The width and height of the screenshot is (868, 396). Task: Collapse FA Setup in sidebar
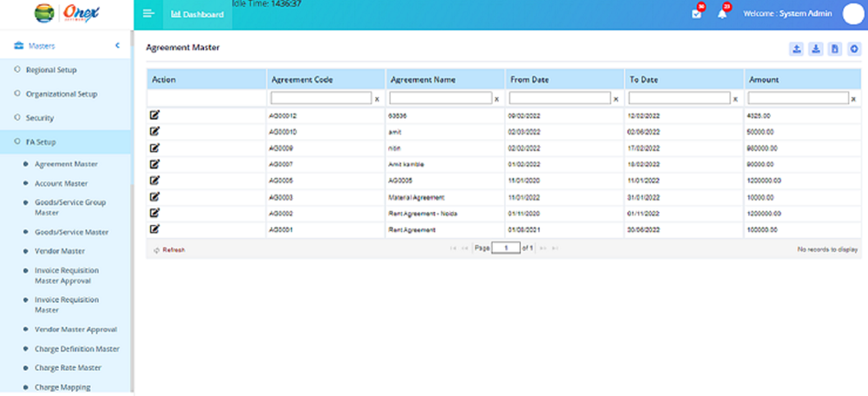coord(41,142)
